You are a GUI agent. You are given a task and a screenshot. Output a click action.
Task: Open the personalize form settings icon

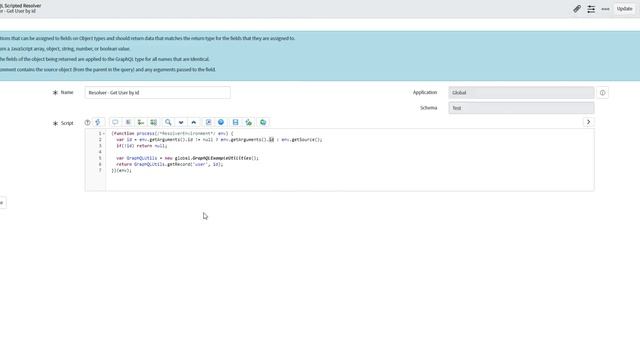pyautogui.click(x=591, y=9)
